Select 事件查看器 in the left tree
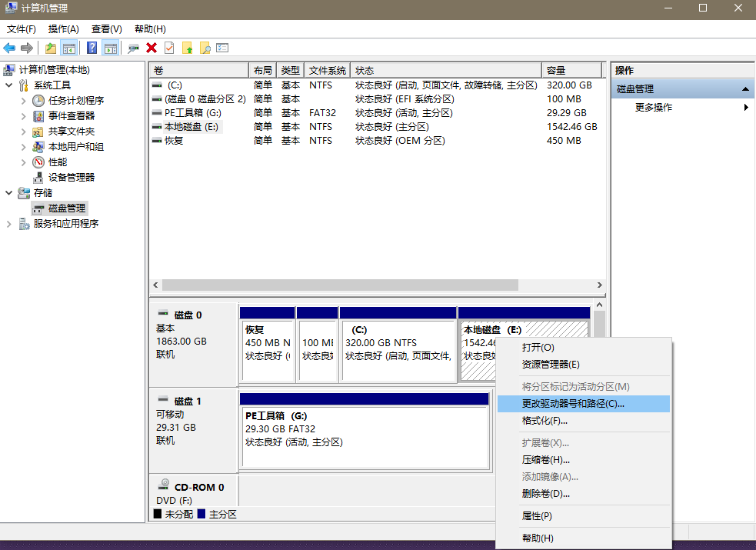Viewport: 756px width, 550px height. click(x=71, y=115)
